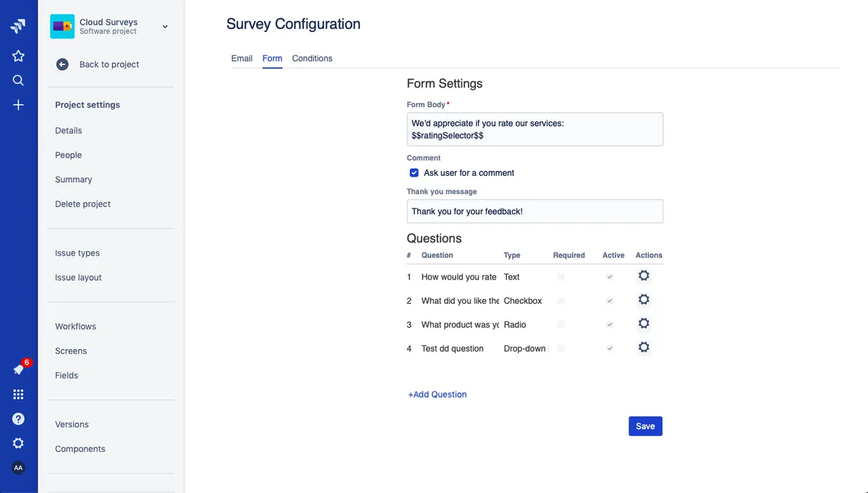Viewport: 868px width, 493px height.
Task: Open gear actions for Checkbox question
Action: click(x=644, y=300)
